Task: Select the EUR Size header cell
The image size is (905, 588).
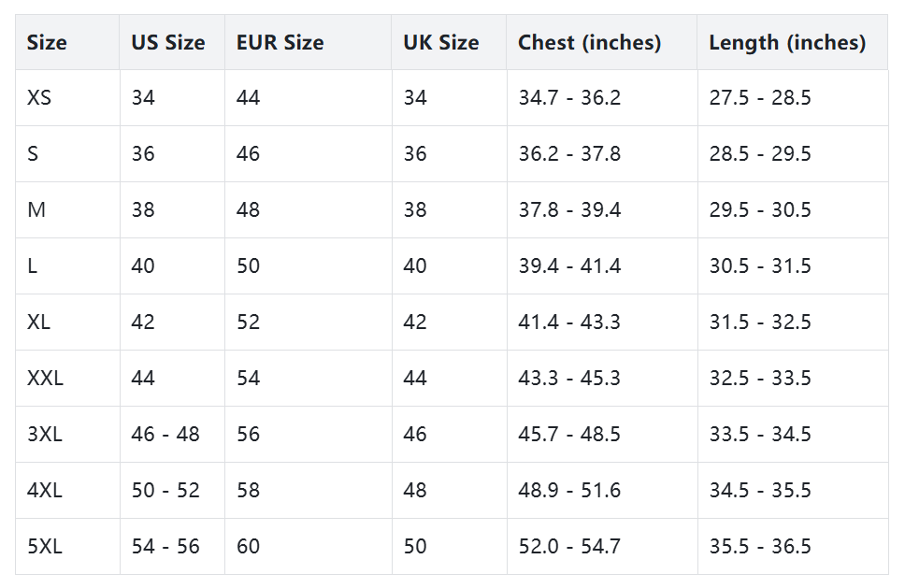Action: point(280,42)
